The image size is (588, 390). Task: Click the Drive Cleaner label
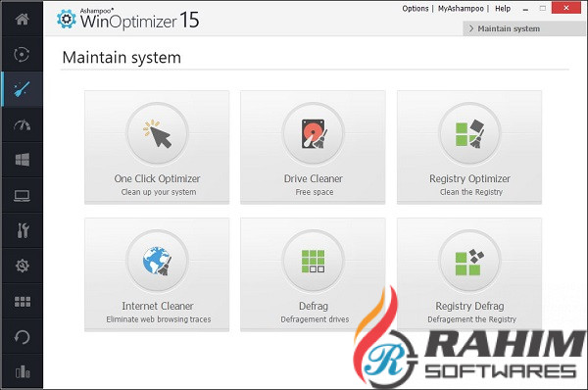(314, 179)
